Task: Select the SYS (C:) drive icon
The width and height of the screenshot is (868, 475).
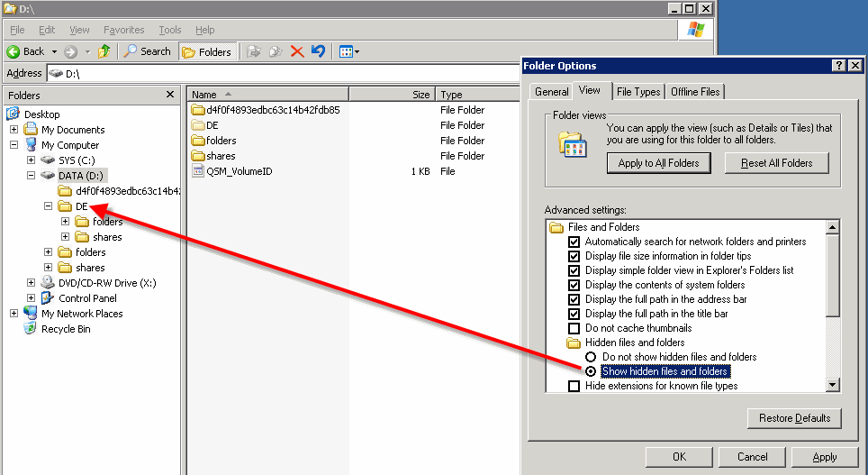Action: coord(48,160)
